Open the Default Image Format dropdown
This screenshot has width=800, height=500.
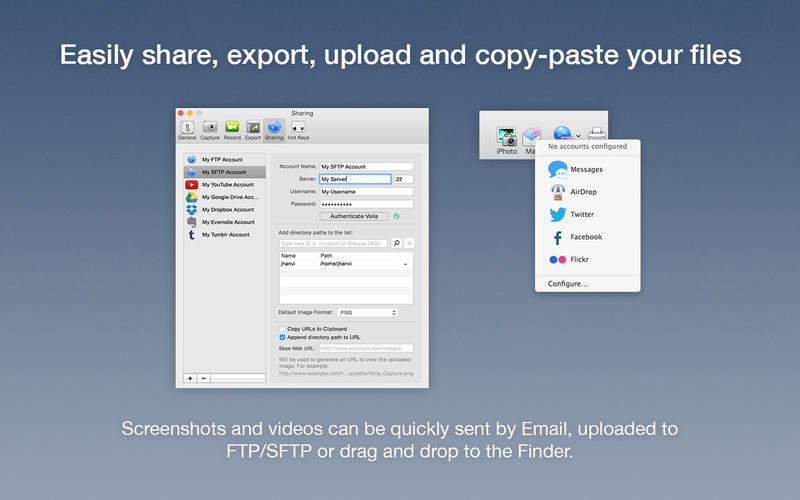367,313
